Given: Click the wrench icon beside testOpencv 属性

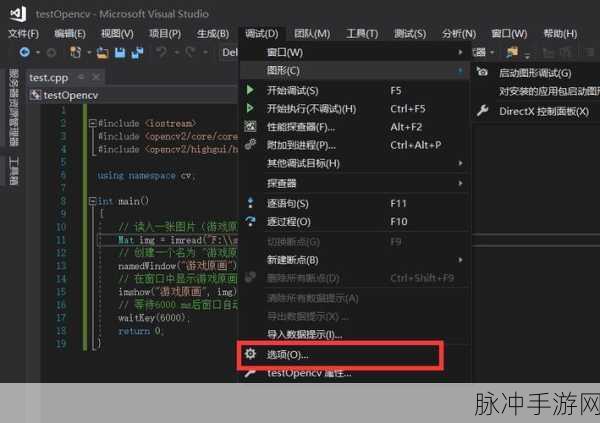Looking at the screenshot, I should [x=250, y=373].
